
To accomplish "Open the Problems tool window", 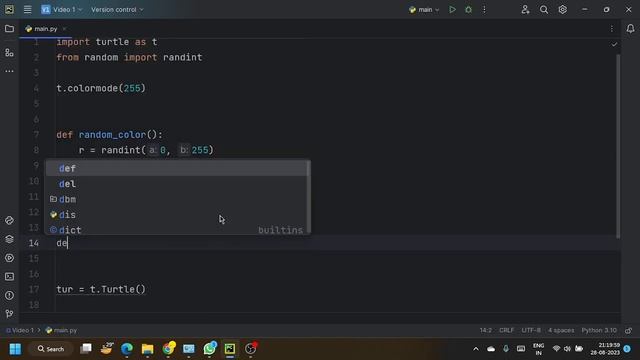I will pos(9,295).
